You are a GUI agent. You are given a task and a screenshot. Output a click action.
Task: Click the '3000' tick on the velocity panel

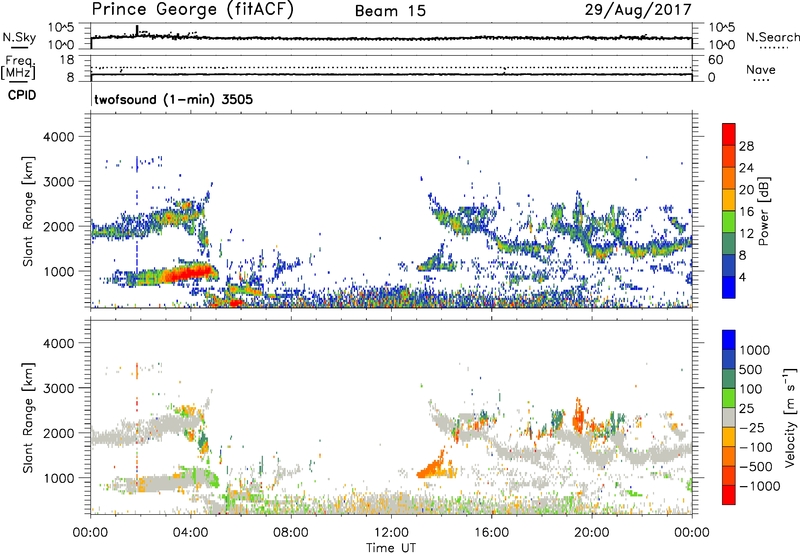tap(58, 388)
